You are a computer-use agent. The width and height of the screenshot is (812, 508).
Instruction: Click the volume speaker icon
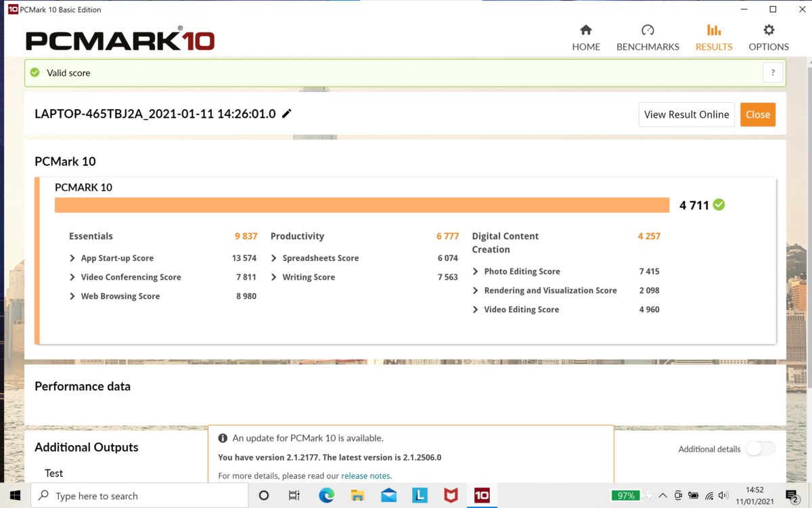(x=723, y=495)
